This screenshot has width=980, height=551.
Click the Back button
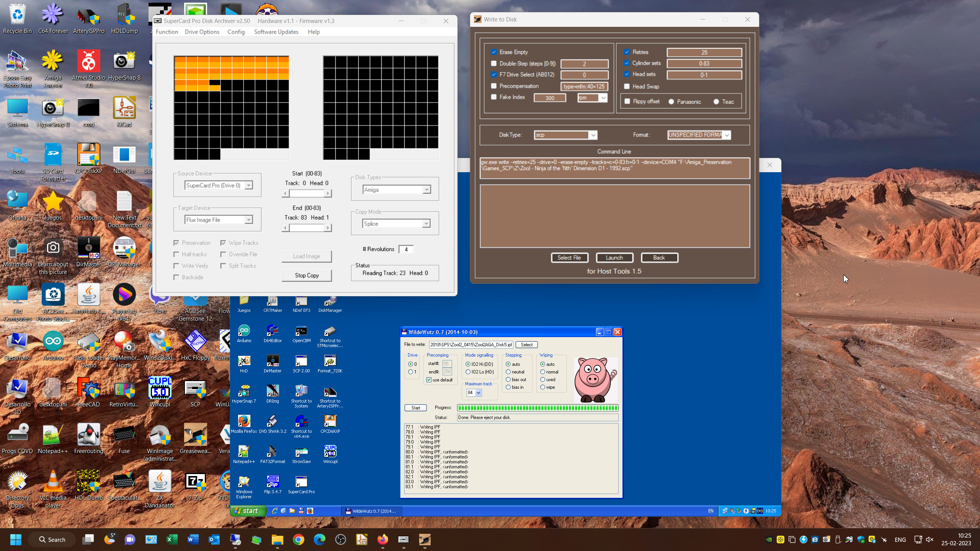point(659,258)
